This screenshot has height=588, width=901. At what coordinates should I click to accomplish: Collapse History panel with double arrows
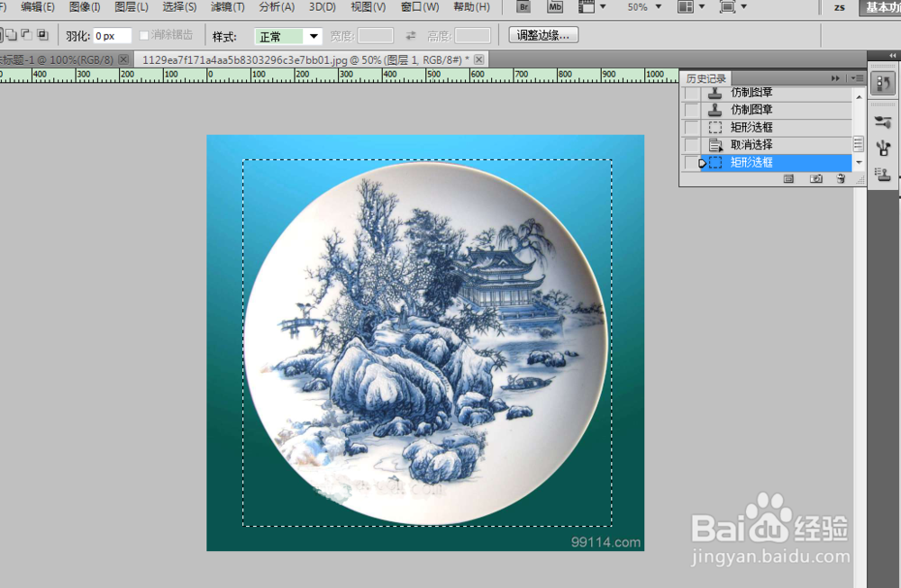pyautogui.click(x=835, y=78)
